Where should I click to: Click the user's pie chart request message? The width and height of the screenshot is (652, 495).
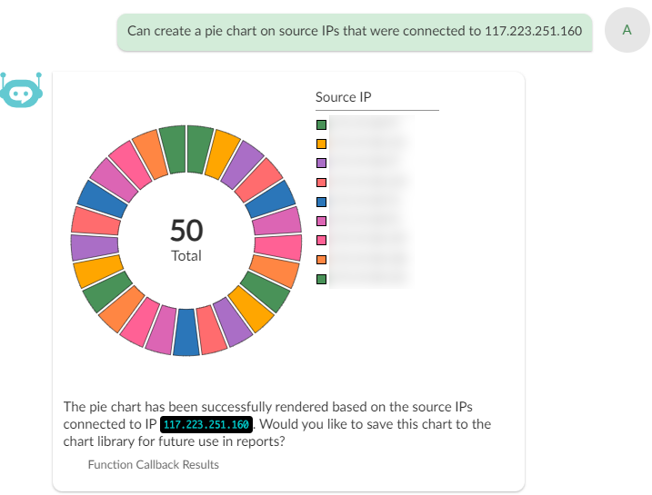[355, 31]
